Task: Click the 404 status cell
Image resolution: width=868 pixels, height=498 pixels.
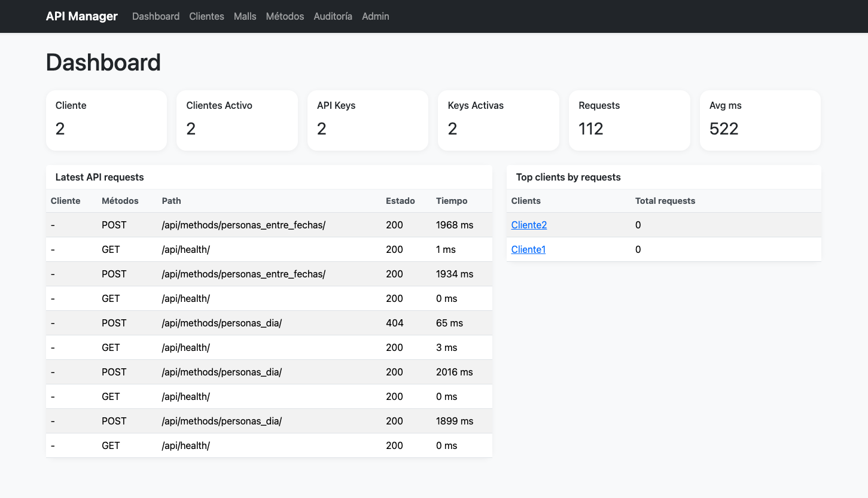Action: pos(395,323)
